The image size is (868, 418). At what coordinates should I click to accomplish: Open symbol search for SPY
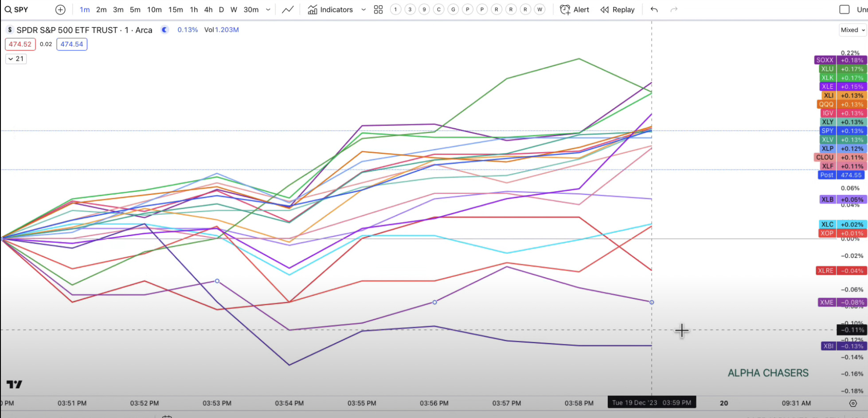[17, 9]
